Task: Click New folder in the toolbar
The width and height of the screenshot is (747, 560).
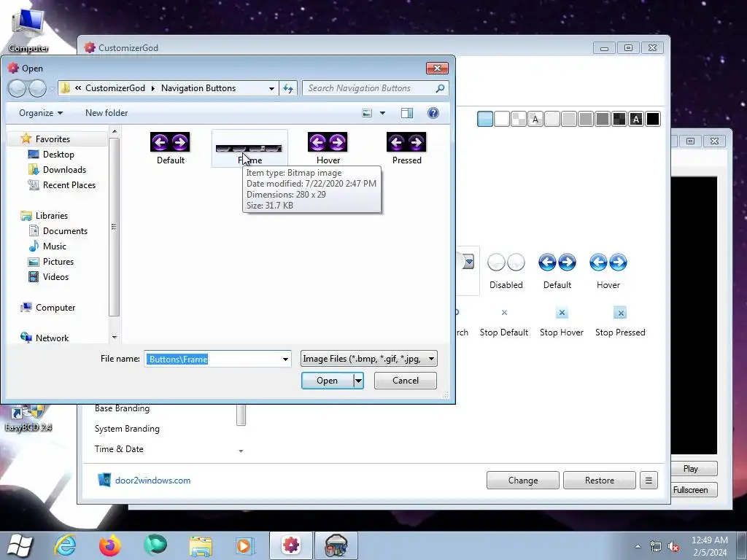Action: click(x=107, y=113)
